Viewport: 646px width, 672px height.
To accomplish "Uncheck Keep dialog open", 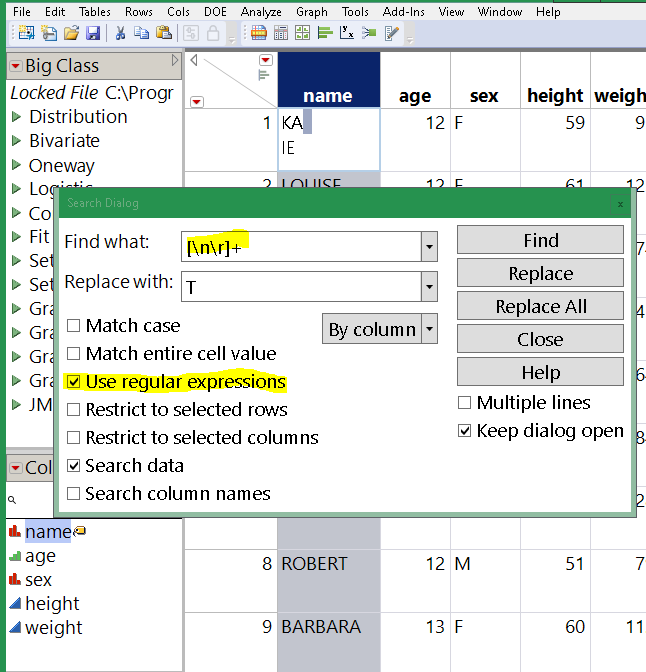I will 464,430.
